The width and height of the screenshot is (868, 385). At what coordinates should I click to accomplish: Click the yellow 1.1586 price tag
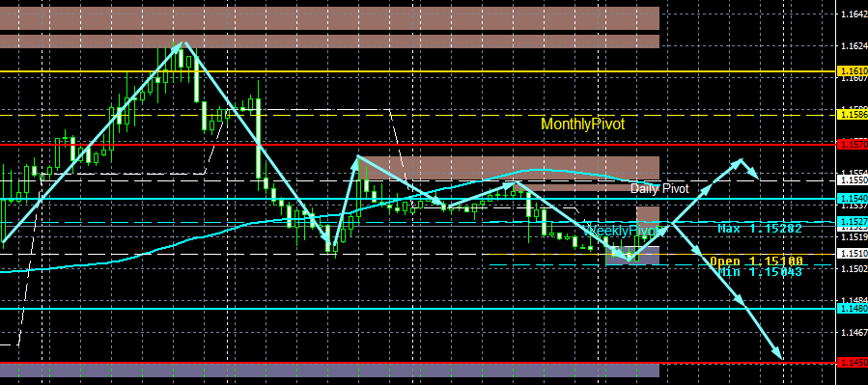click(852, 115)
